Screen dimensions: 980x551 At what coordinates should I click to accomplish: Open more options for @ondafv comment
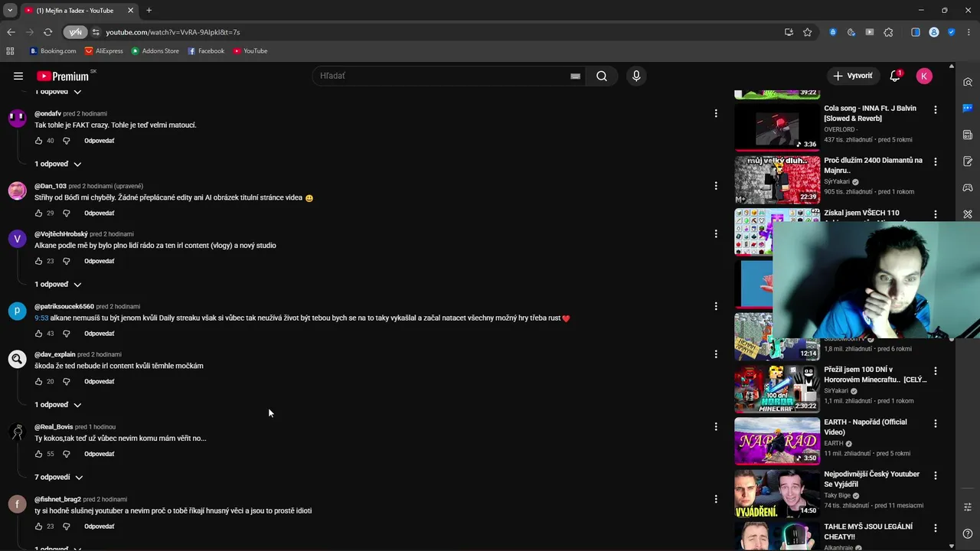tap(716, 113)
